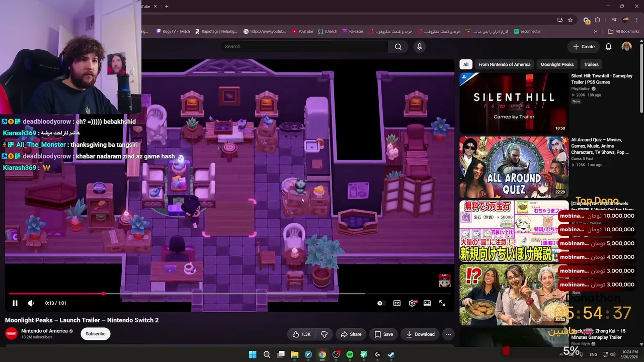This screenshot has height=362, width=644.
Task: Open the YouTube account avatar menu
Action: [x=626, y=47]
